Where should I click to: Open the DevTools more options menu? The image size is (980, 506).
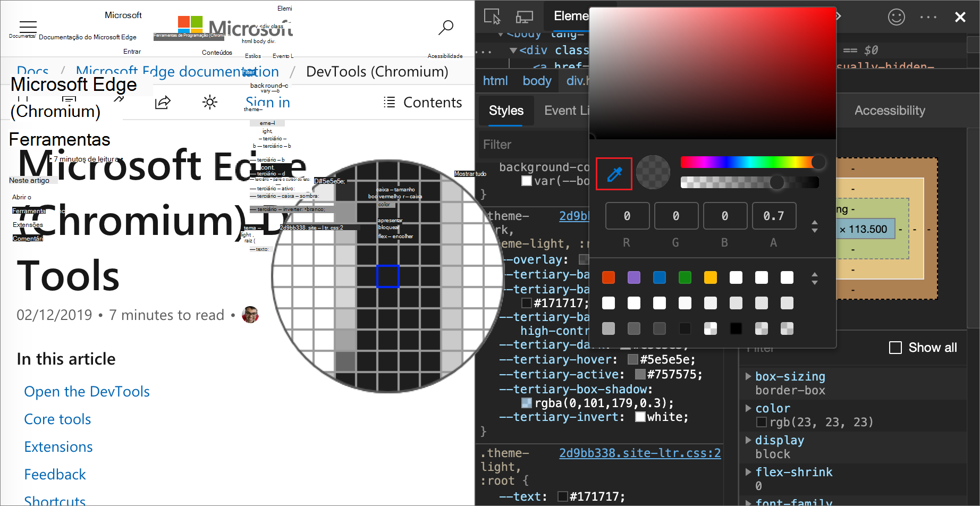[x=928, y=16]
